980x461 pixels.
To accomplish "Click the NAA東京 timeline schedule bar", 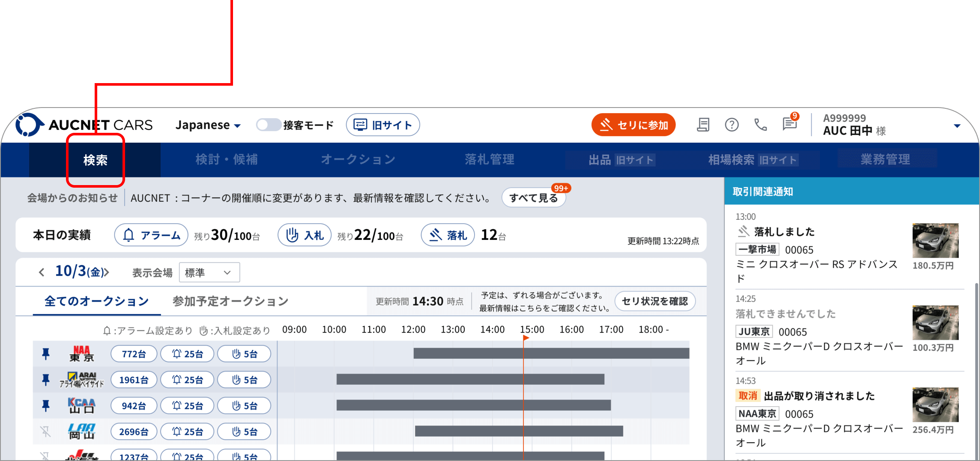I will 551,353.
